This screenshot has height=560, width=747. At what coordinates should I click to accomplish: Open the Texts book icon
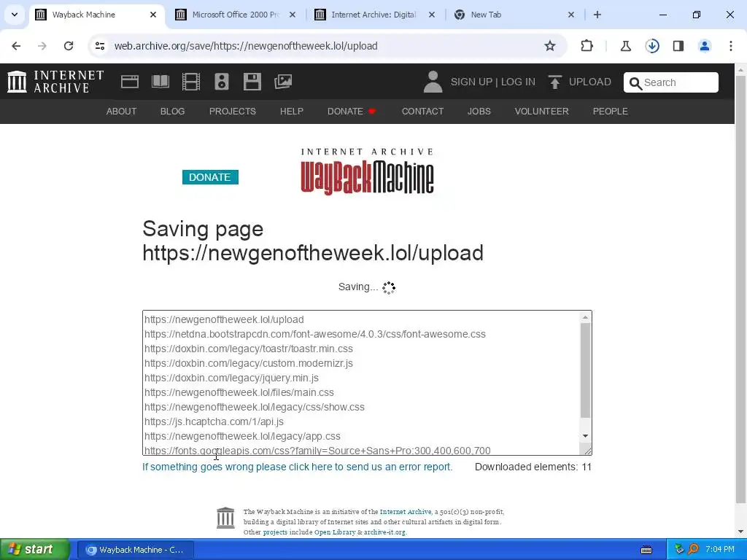coord(160,82)
